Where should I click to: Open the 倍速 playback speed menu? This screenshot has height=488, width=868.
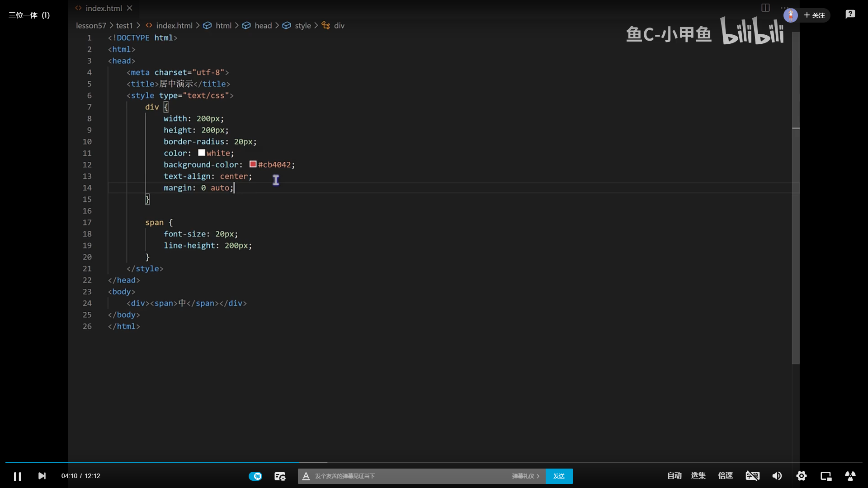(x=725, y=476)
